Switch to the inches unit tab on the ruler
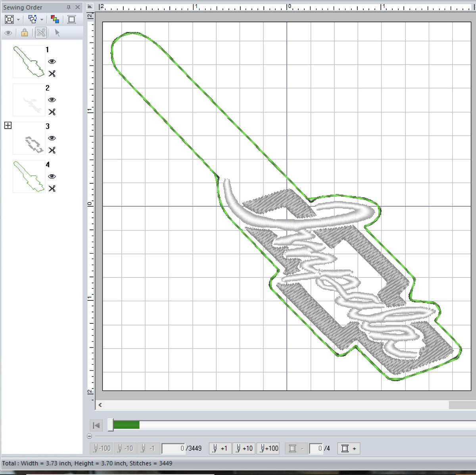Image resolution: width=476 pixels, height=475 pixels. coord(90,6)
